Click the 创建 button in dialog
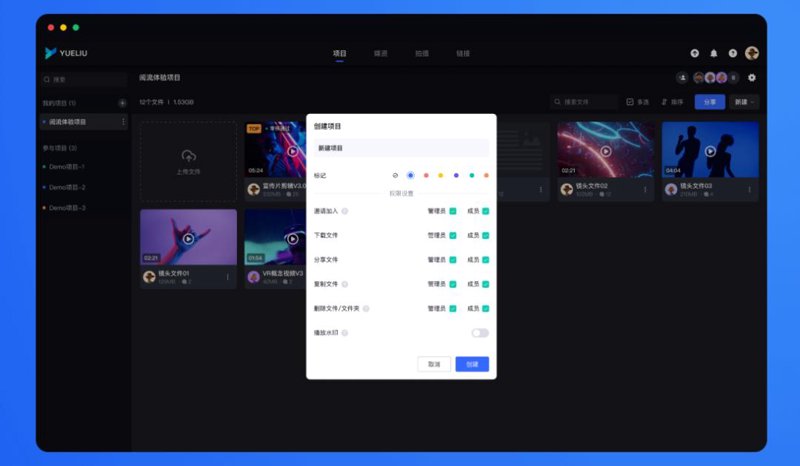800x466 pixels. point(472,364)
